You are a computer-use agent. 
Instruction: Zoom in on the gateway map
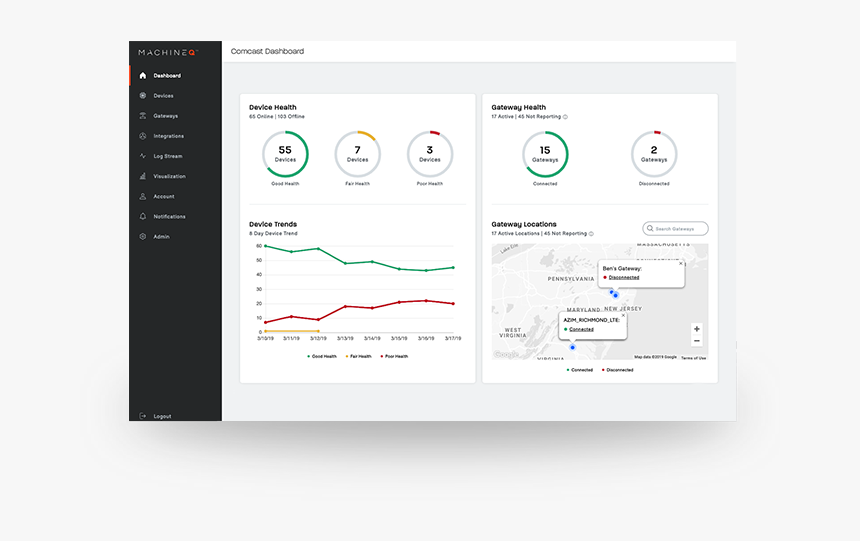(x=697, y=329)
